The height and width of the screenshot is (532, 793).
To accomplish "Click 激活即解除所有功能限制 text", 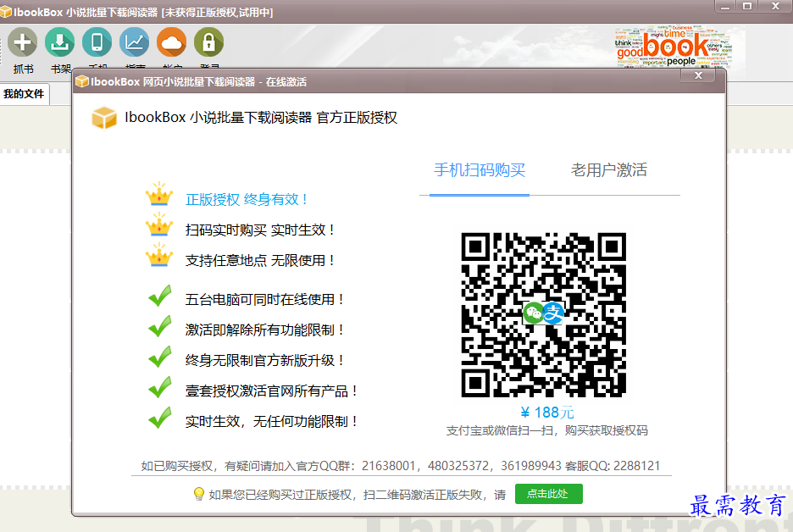I will [264, 330].
